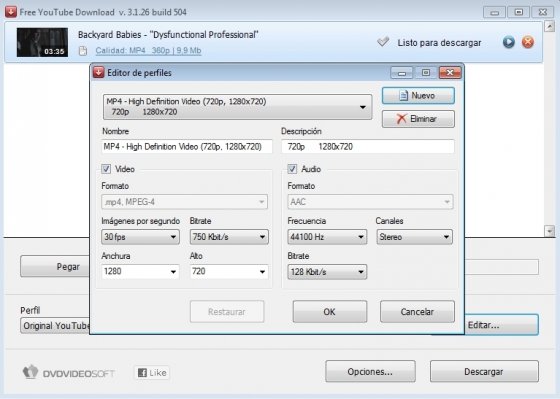Open the 750 Kbit/s video bitrate dropdown
The height and width of the screenshot is (399, 560).
coord(229,237)
